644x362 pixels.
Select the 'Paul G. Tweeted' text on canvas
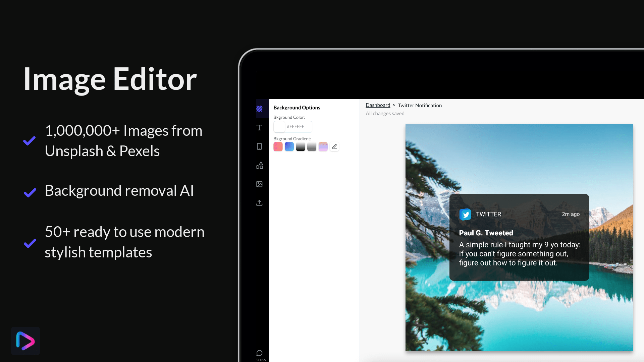coord(486,233)
